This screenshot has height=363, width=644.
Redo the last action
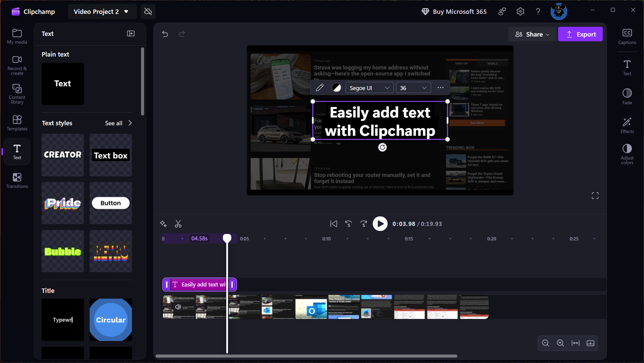(x=182, y=34)
